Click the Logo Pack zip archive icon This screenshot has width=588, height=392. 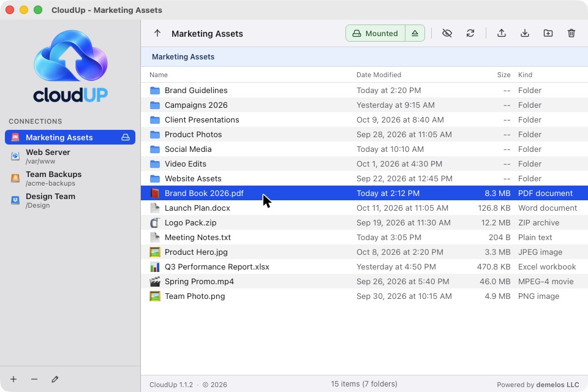[x=155, y=222]
